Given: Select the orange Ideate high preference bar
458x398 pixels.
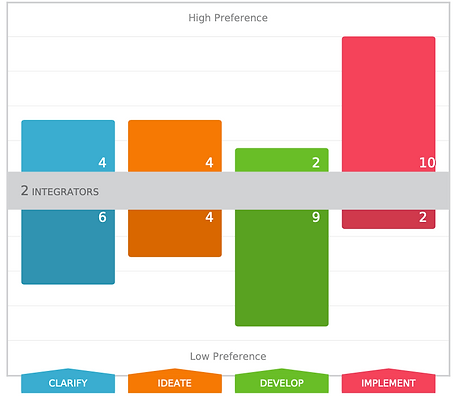Looking at the screenshot, I should (175, 146).
